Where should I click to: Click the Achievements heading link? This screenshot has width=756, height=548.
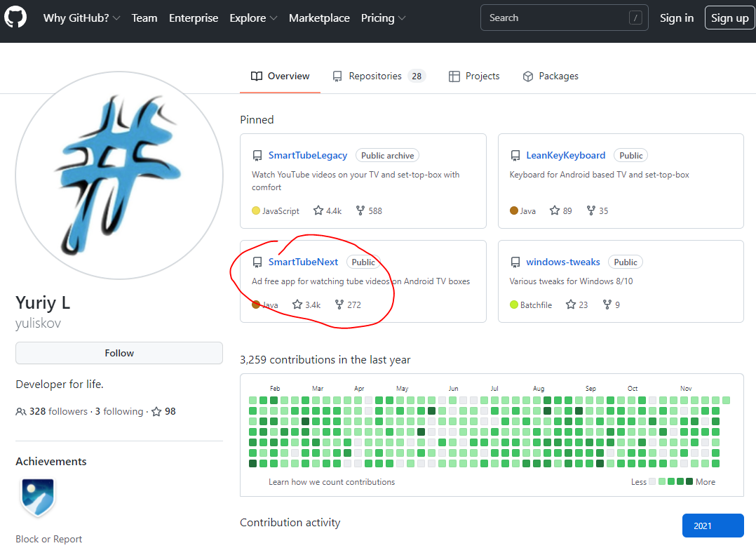tap(51, 462)
